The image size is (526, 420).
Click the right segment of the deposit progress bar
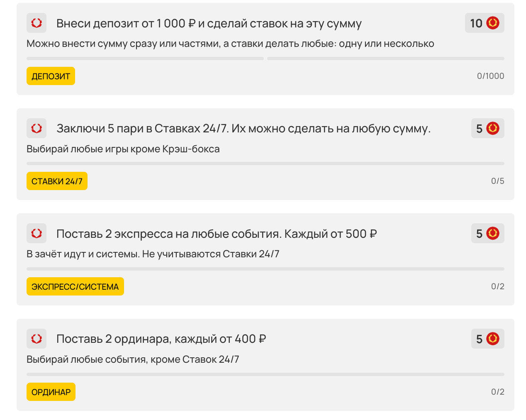[385, 59]
